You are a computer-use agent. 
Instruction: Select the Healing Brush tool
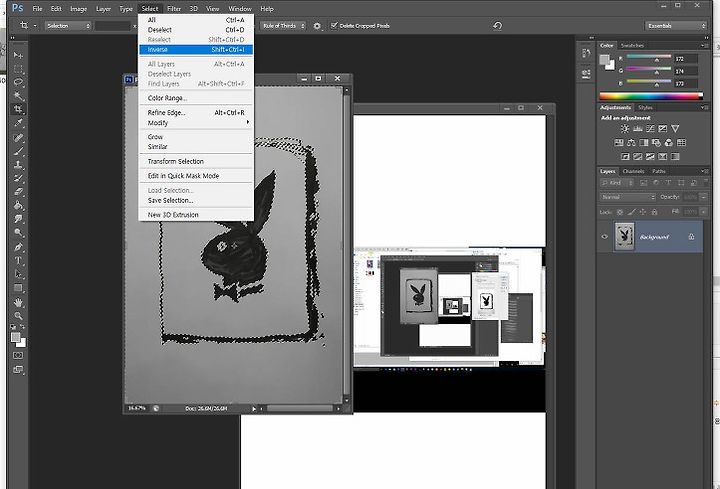tap(18, 137)
